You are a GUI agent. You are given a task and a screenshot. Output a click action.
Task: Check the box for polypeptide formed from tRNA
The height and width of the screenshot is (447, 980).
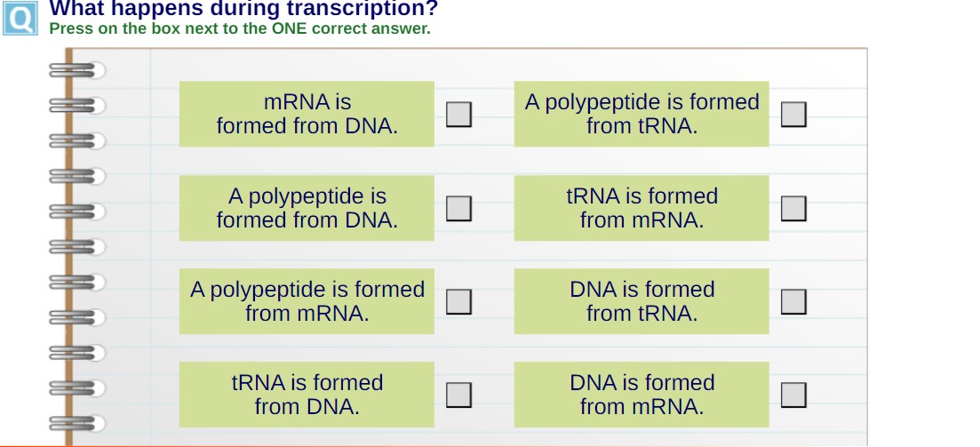coord(793,114)
